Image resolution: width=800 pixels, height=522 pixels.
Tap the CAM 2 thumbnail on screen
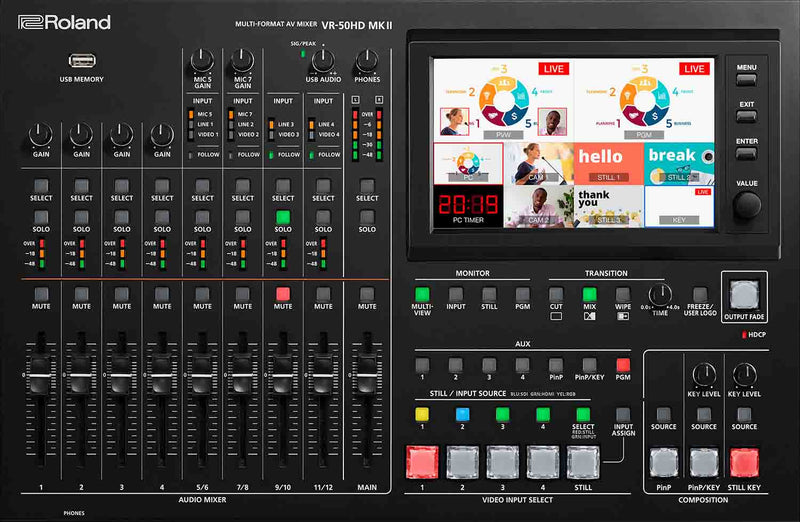[539, 206]
